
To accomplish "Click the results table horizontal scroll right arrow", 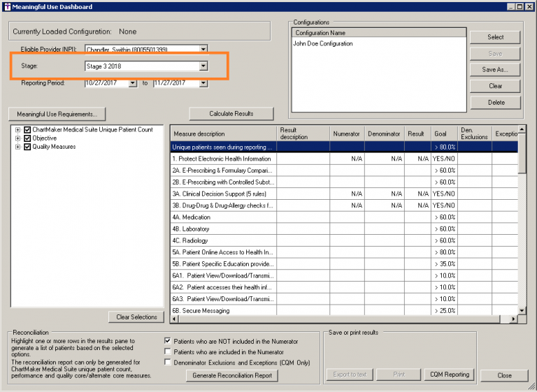I will pos(513,319).
